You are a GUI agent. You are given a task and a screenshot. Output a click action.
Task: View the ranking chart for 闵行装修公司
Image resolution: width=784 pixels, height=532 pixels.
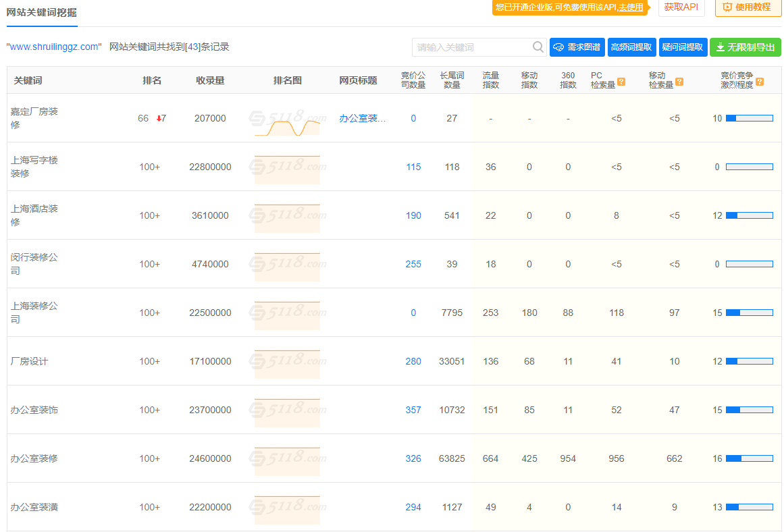click(287, 267)
